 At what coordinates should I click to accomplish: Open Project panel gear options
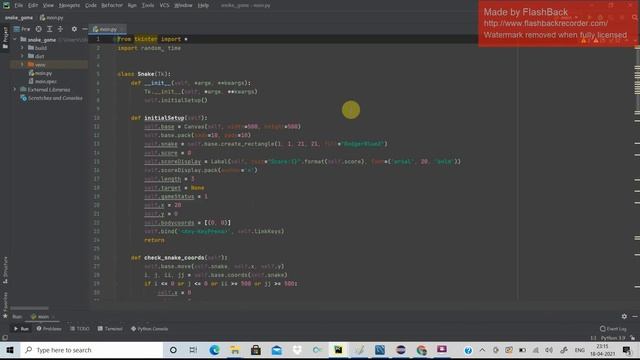74,29
